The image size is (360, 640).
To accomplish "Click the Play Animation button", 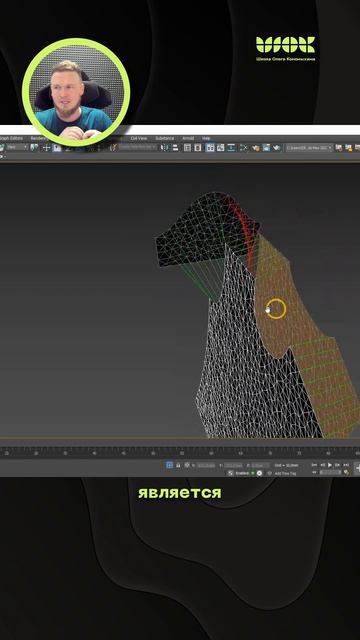I will 330,465.
